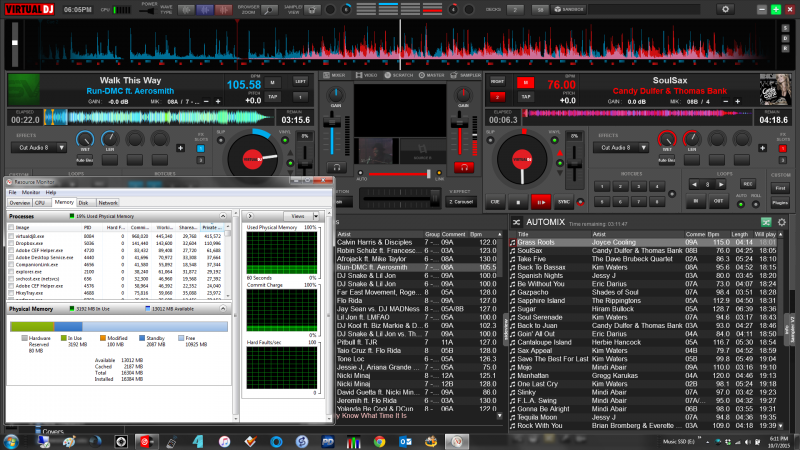Viewport: 800px width, 450px height.
Task: Open the Sampler panel tab in the mixer
Action: tap(466, 75)
